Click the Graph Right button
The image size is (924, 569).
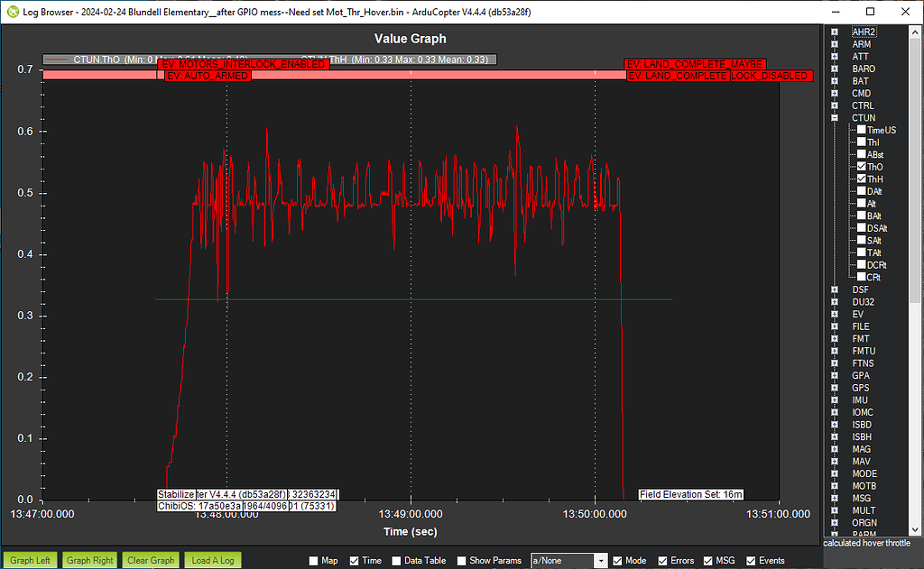89,559
